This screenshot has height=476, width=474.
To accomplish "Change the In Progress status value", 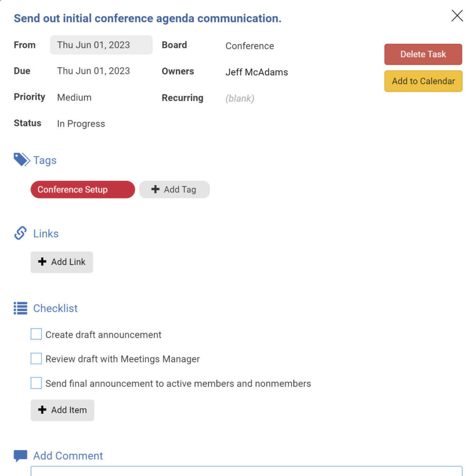I will click(x=81, y=124).
